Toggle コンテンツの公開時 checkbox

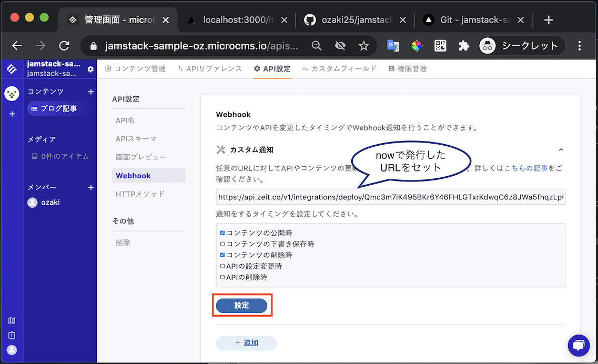[x=222, y=232]
